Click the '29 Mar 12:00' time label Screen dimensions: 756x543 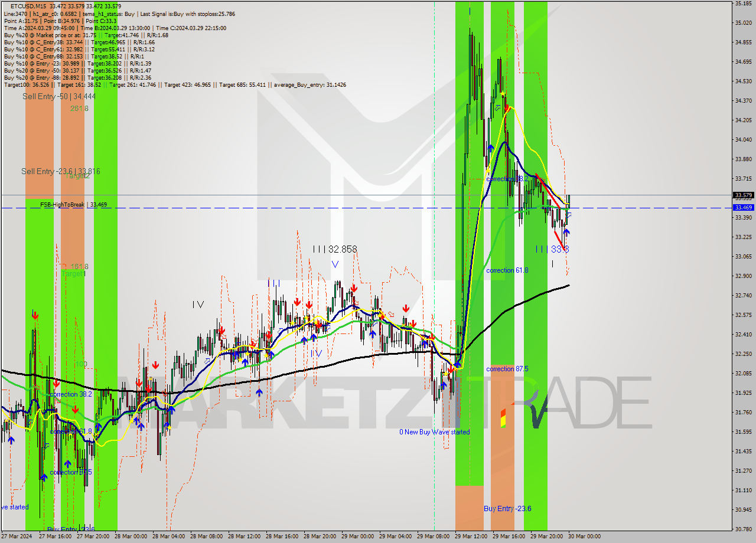pos(471,537)
